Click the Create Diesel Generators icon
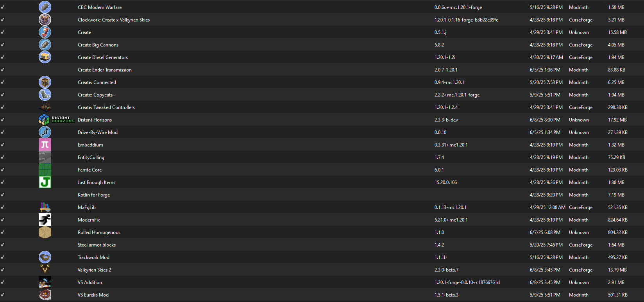644x302 pixels. (45, 57)
